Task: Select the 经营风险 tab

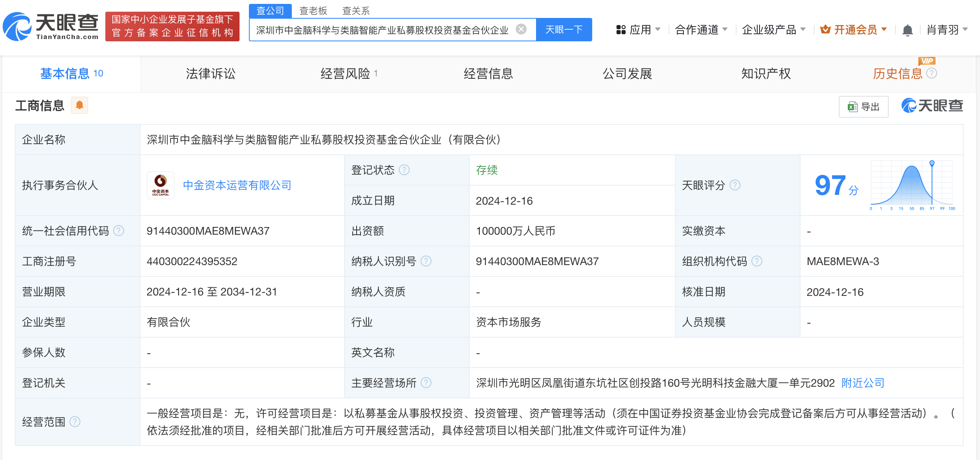Action: (349, 73)
